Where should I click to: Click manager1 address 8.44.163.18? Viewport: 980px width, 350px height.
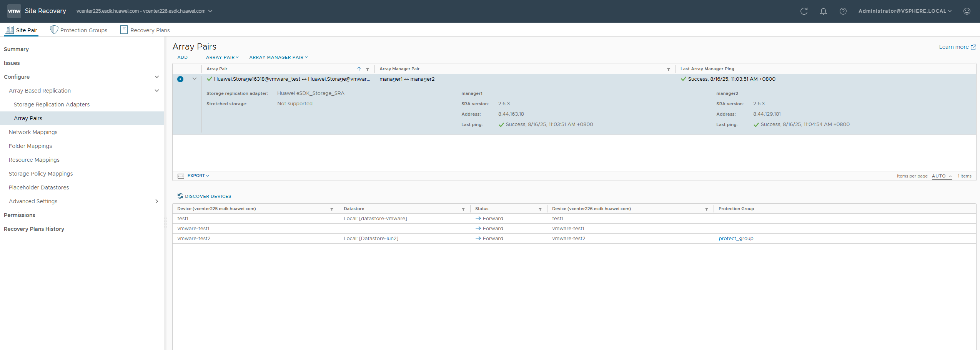pos(511,114)
